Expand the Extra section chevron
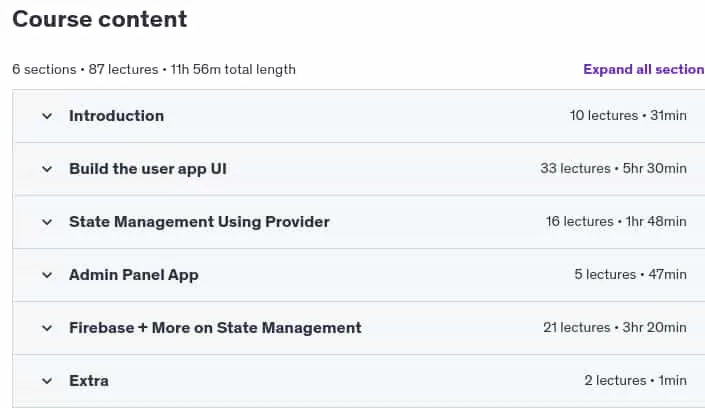This screenshot has height=408, width=705. point(47,381)
